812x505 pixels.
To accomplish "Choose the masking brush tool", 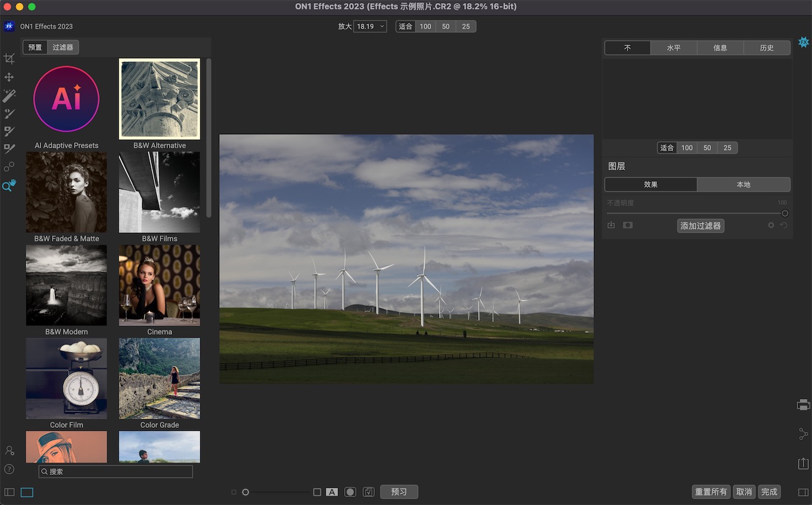I will pos(9,113).
